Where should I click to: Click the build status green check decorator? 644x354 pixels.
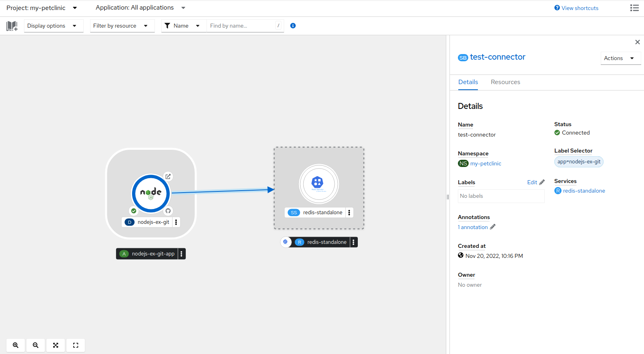click(x=134, y=211)
